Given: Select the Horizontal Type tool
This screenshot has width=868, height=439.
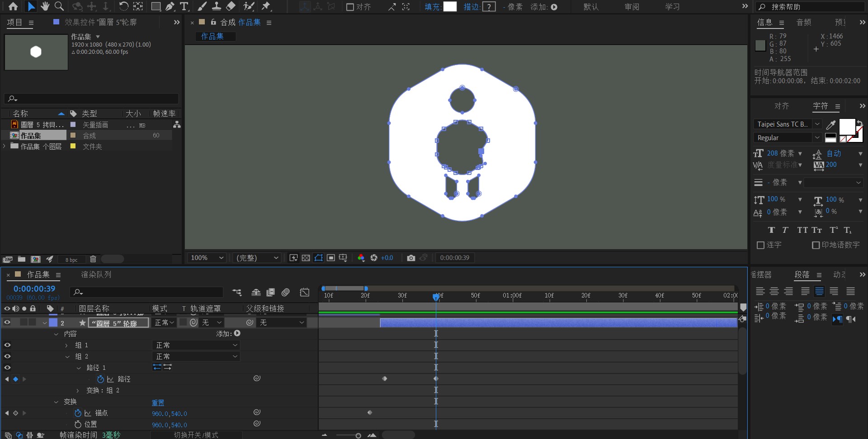Looking at the screenshot, I should [184, 6].
